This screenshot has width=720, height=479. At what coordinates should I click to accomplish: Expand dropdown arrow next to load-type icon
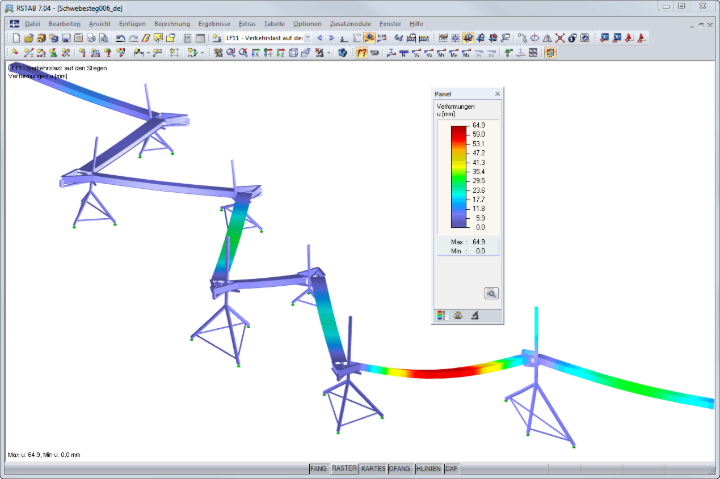(148, 53)
